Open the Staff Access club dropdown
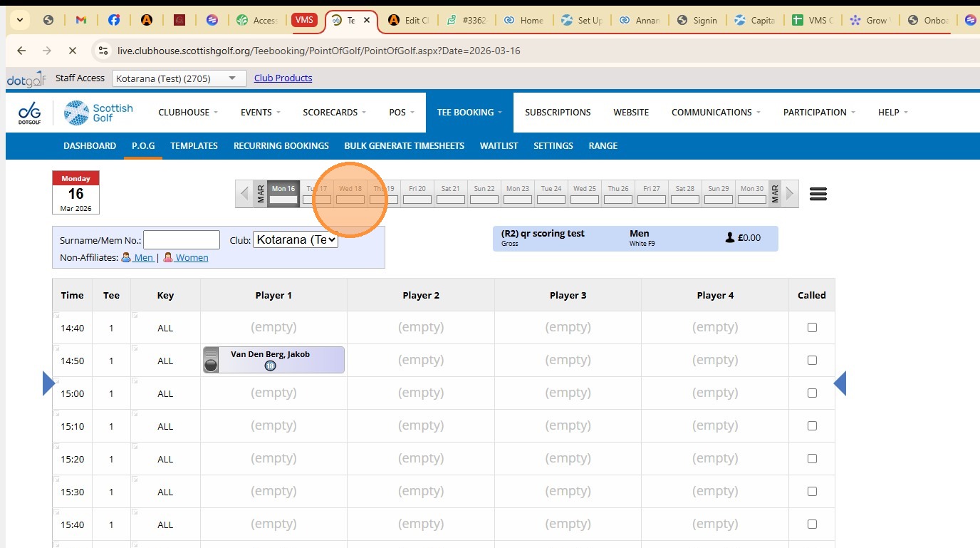This screenshot has height=548, width=980. pyautogui.click(x=179, y=78)
